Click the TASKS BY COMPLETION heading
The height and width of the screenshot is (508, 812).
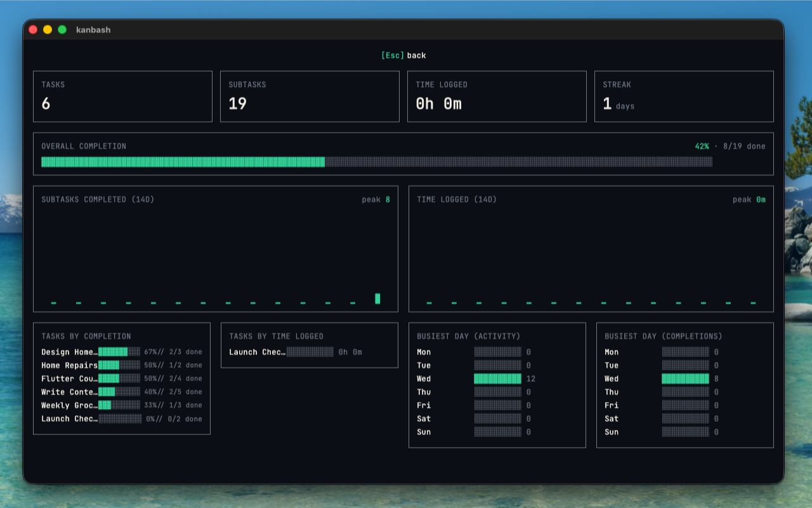click(x=86, y=337)
